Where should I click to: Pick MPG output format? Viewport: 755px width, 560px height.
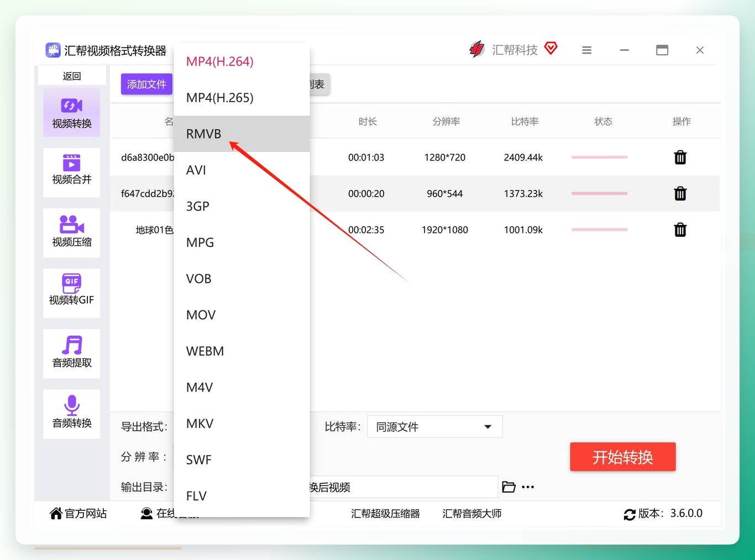click(242, 242)
